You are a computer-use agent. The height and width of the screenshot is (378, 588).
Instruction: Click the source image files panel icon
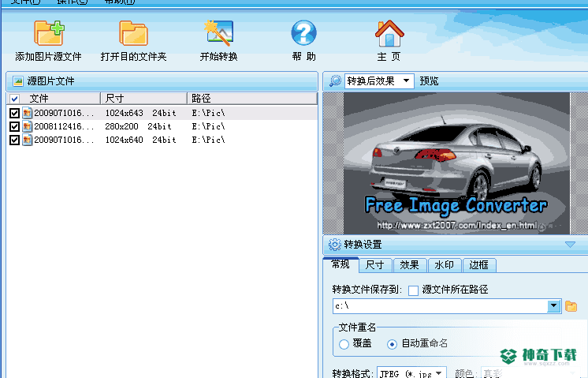17,81
